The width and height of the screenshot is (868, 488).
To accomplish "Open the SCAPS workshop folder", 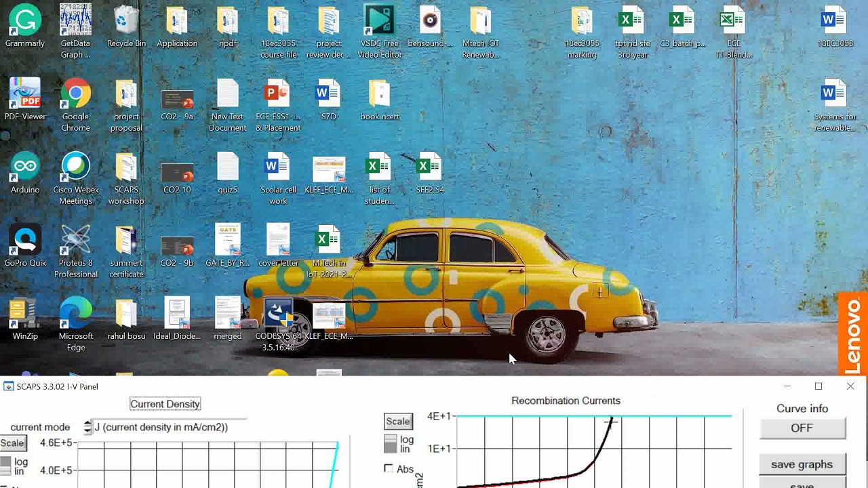I will (x=126, y=178).
